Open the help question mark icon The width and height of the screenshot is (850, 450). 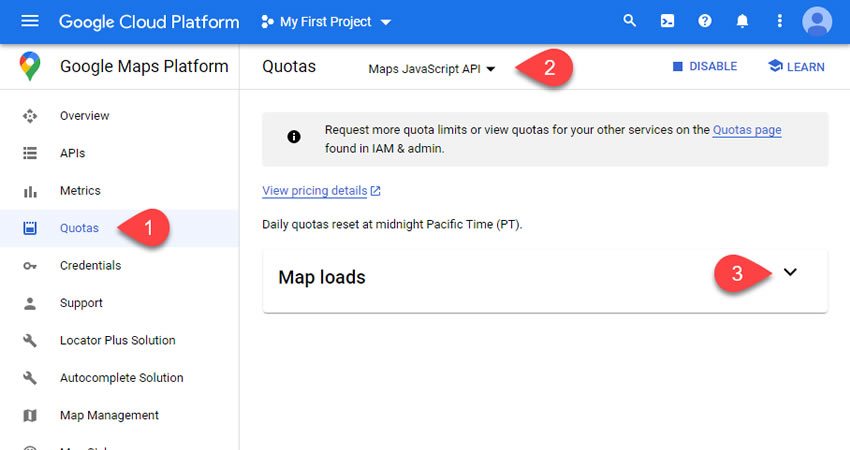coord(705,21)
